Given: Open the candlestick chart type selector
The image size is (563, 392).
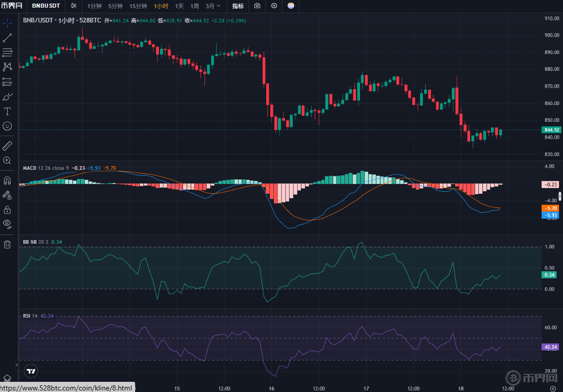Looking at the screenshot, I should [74, 6].
